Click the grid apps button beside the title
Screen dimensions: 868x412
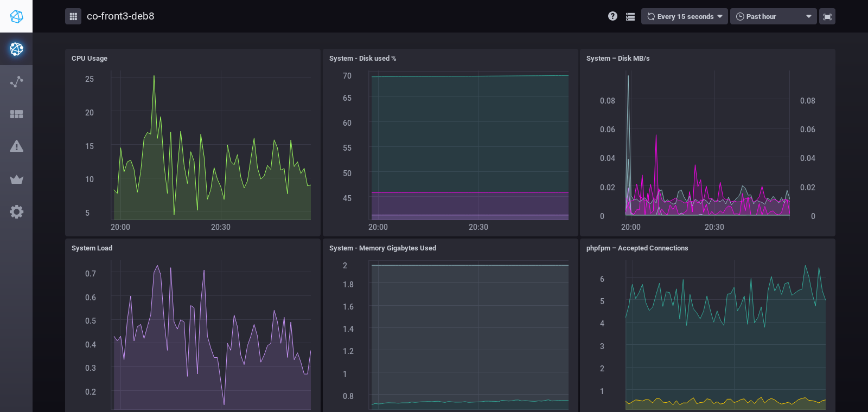tap(73, 16)
